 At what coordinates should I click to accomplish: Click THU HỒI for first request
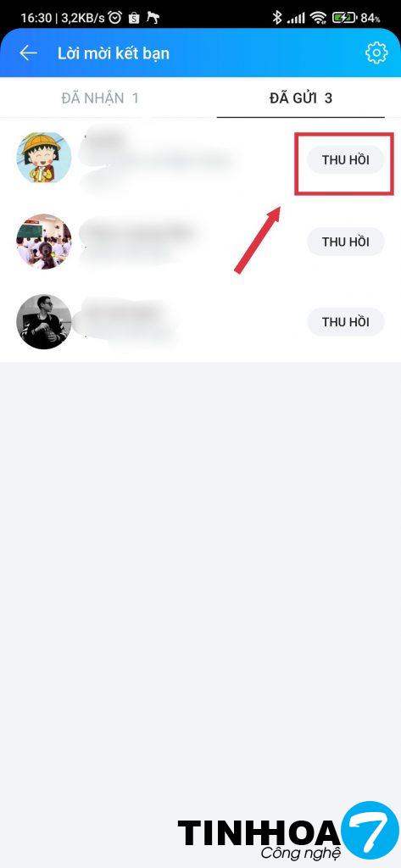pos(346,160)
